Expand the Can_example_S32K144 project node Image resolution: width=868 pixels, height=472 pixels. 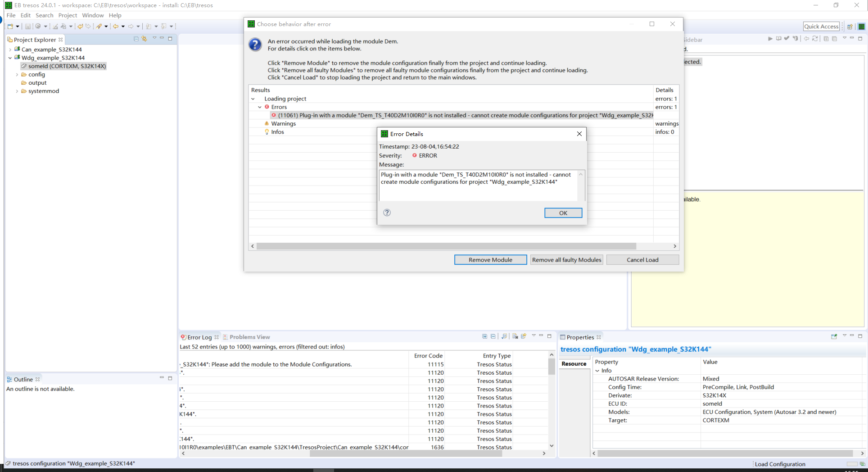[x=10, y=50]
